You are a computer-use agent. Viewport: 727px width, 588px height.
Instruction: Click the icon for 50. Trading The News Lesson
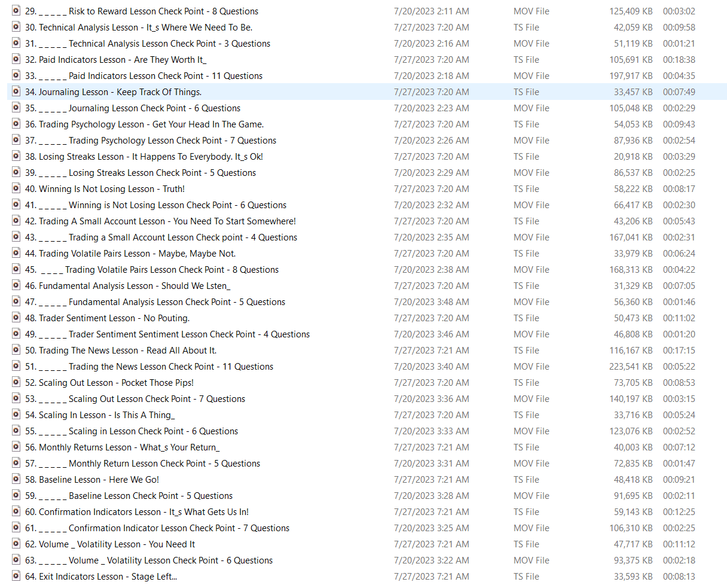16,350
